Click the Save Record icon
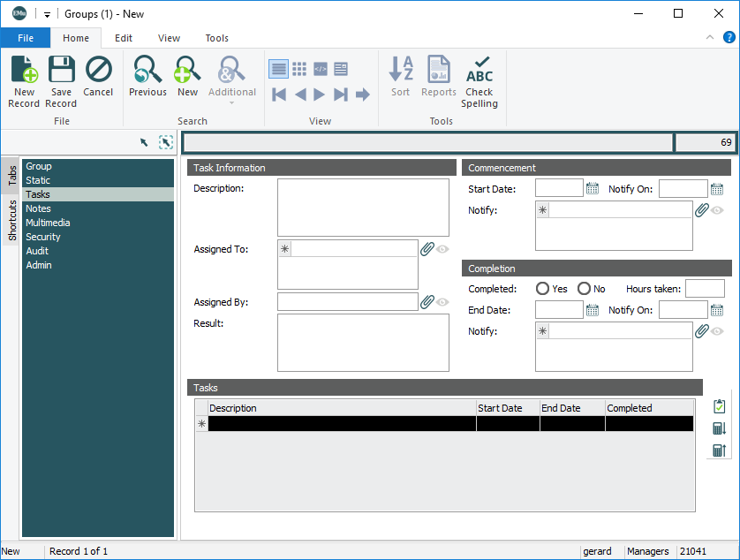This screenshot has height=560, width=740. 61,71
